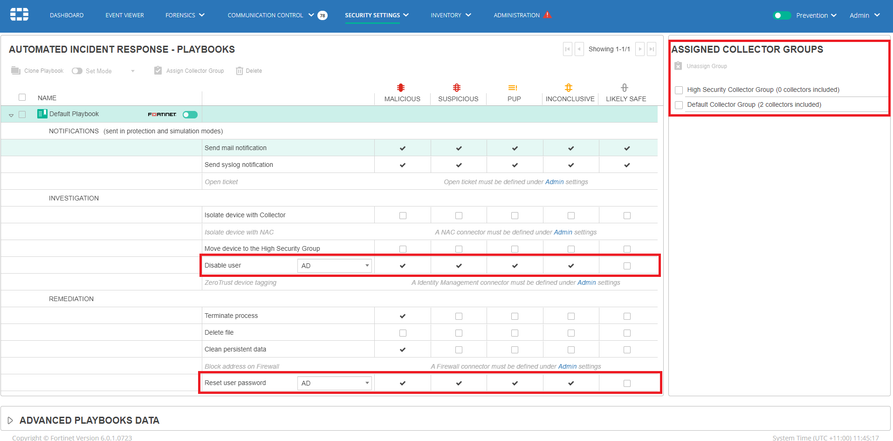Image resolution: width=893 pixels, height=441 pixels.
Task: Go to first page of playbooks
Action: tap(568, 49)
